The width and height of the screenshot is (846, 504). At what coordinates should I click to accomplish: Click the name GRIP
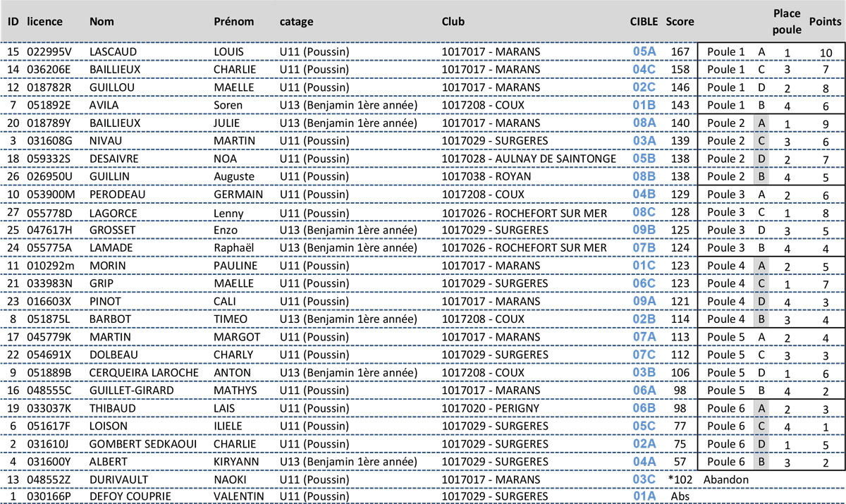[x=101, y=283]
